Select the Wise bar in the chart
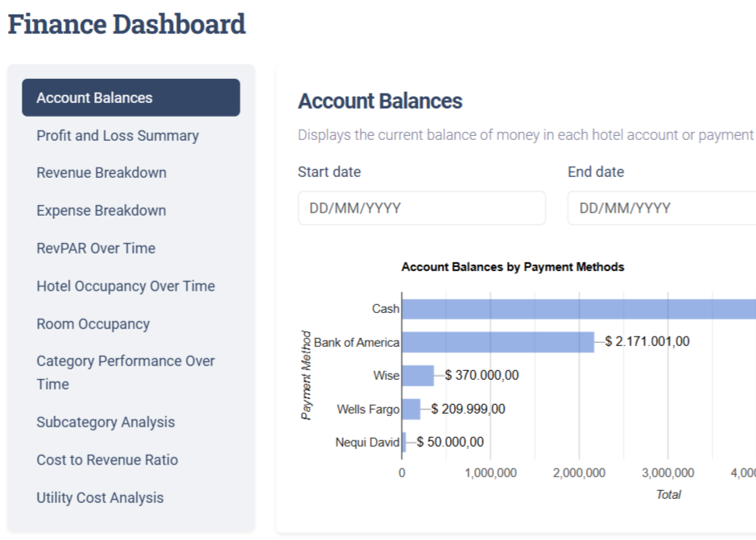The width and height of the screenshot is (756, 540). coord(419,375)
